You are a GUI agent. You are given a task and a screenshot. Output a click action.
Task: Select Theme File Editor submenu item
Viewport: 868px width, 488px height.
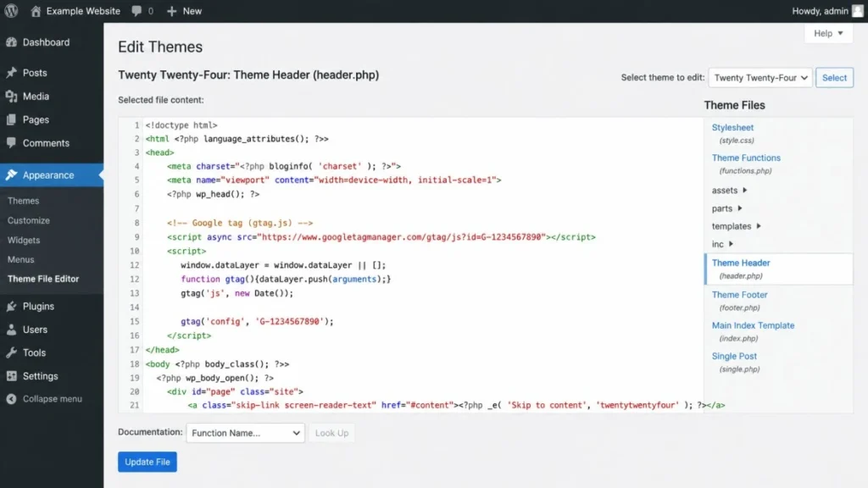tap(43, 279)
